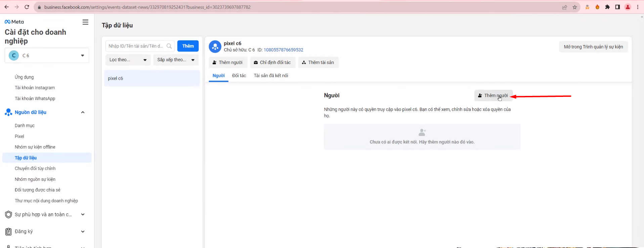Click the blue Thêm button
Image resolution: width=644 pixels, height=248 pixels.
(188, 46)
